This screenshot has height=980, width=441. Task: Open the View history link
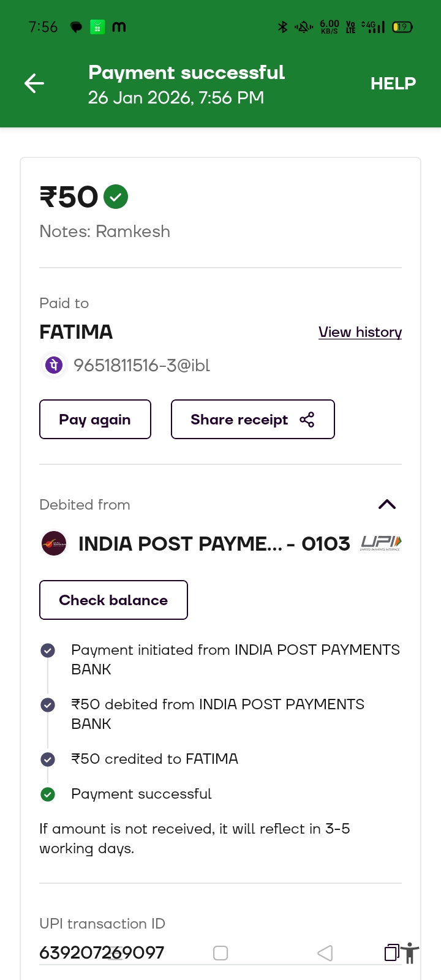point(360,332)
